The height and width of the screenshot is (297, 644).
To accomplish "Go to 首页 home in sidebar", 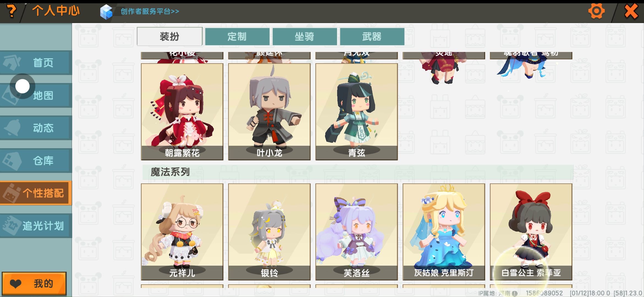I will [x=36, y=63].
